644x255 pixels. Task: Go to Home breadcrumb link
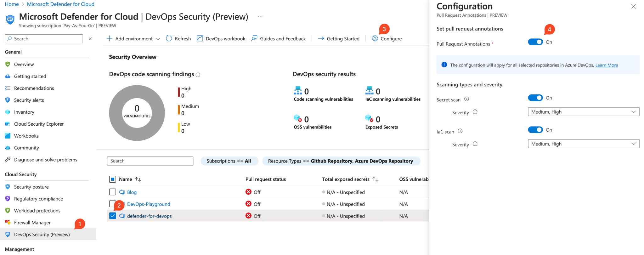pos(12,4)
